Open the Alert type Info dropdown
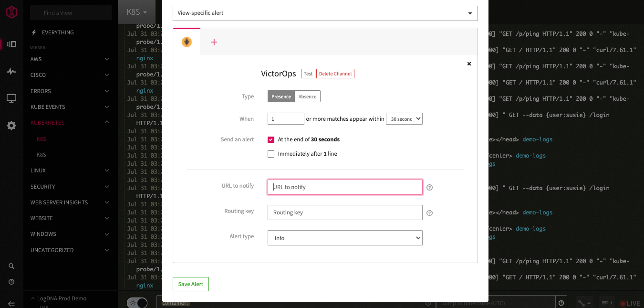Image resolution: width=644 pixels, height=308 pixels. [x=345, y=238]
